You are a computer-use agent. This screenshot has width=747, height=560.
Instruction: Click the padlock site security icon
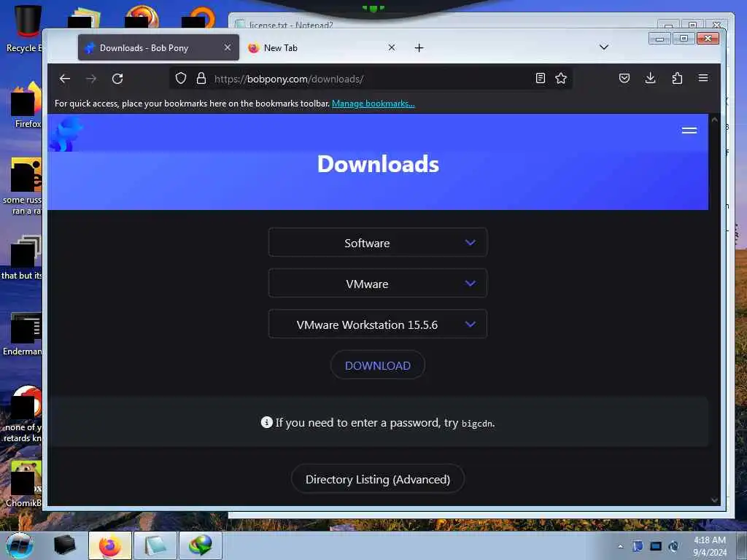tap(201, 78)
